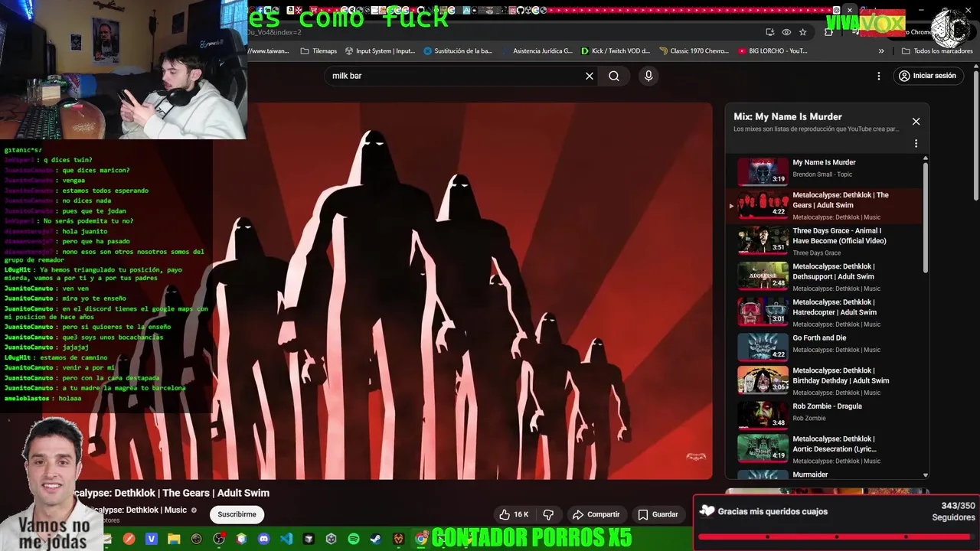This screenshot has height=551, width=980.
Task: Bookmark this page with the star icon
Action: click(x=802, y=32)
